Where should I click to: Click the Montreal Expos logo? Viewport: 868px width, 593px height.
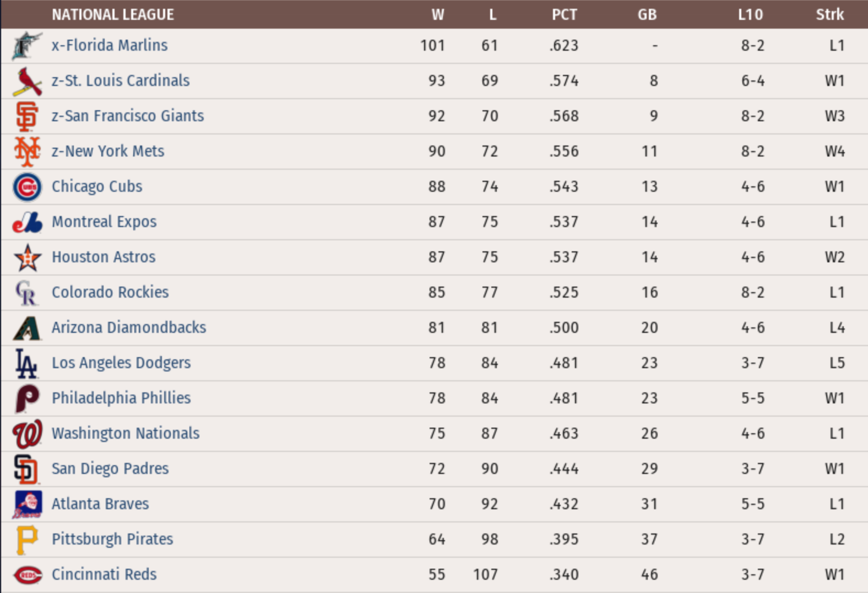click(x=27, y=222)
